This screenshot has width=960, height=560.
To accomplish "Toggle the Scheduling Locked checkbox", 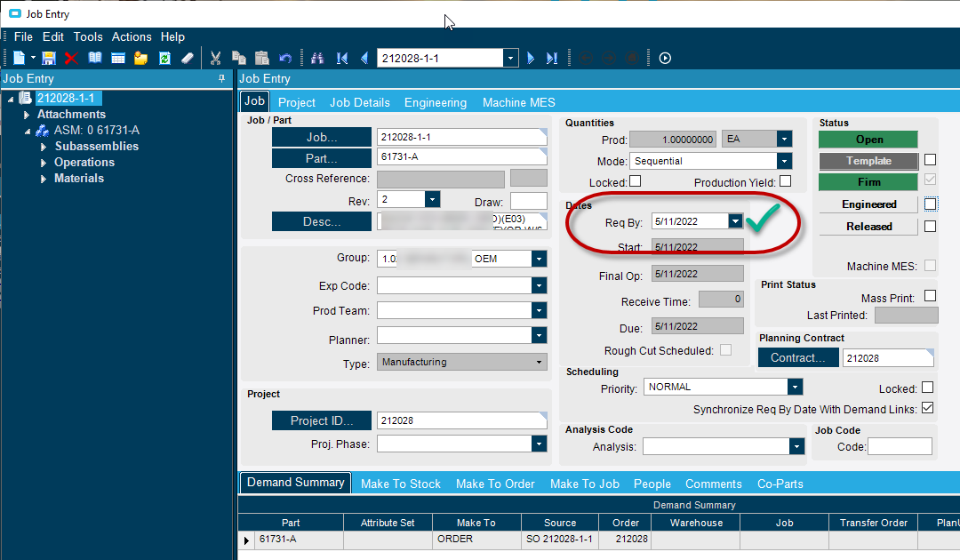I will 927,388.
